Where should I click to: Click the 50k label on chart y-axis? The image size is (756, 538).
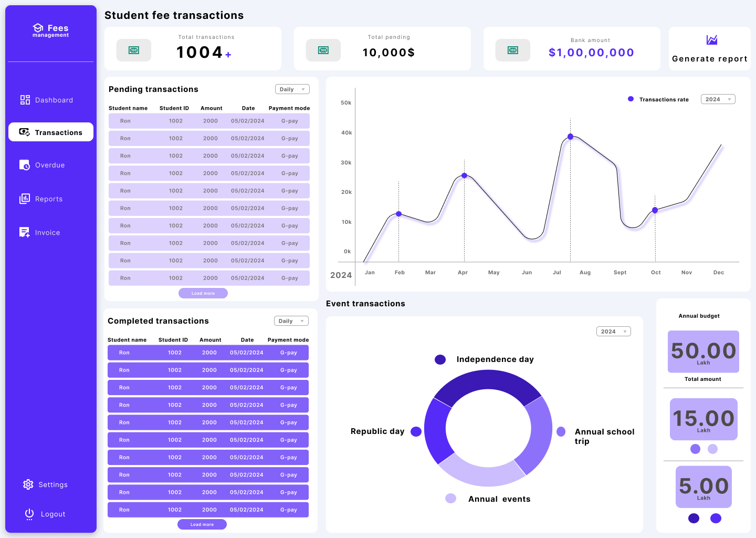pyautogui.click(x=346, y=102)
